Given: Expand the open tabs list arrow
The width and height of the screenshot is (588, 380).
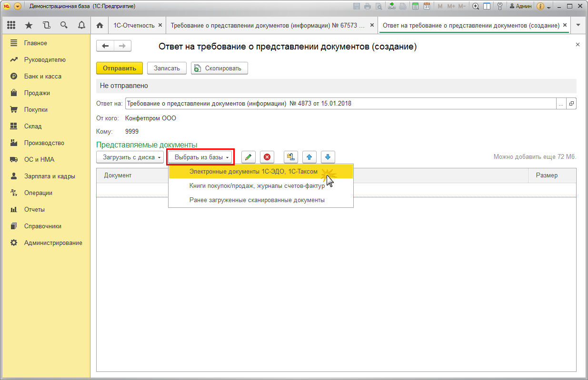Looking at the screenshot, I should [x=578, y=25].
